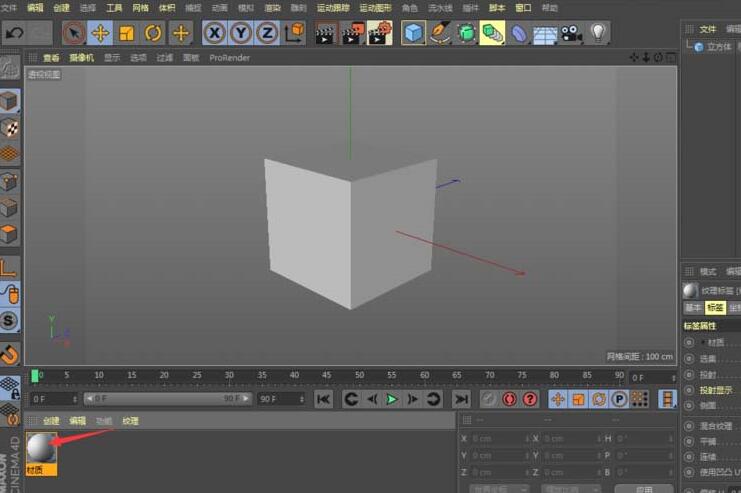Open attribute manager 模式 menu
This screenshot has height=493, width=741.
click(x=707, y=271)
